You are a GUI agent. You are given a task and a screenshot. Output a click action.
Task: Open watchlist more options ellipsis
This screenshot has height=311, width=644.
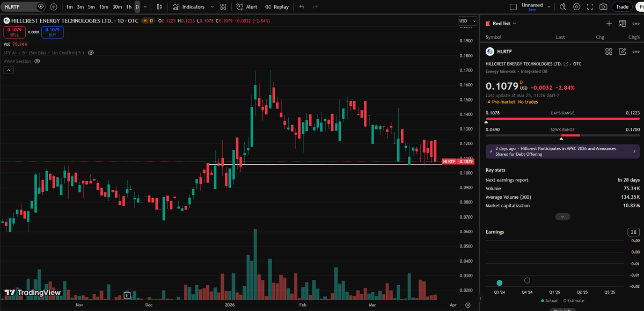point(636,23)
